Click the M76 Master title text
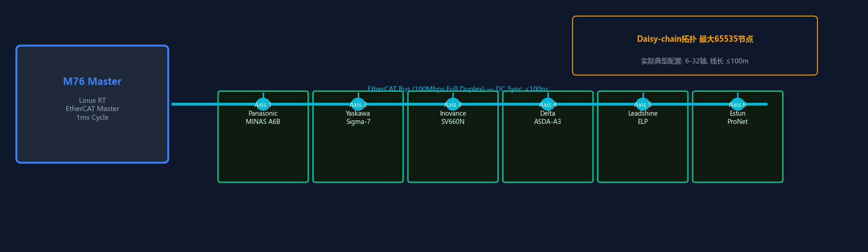 (92, 82)
